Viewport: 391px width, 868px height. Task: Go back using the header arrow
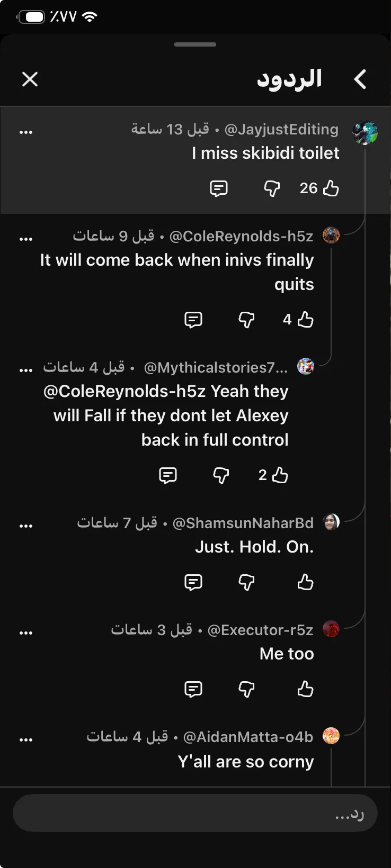point(360,79)
